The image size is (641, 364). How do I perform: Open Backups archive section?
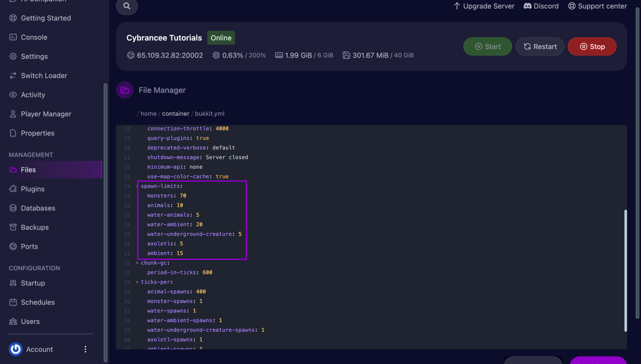tap(34, 227)
